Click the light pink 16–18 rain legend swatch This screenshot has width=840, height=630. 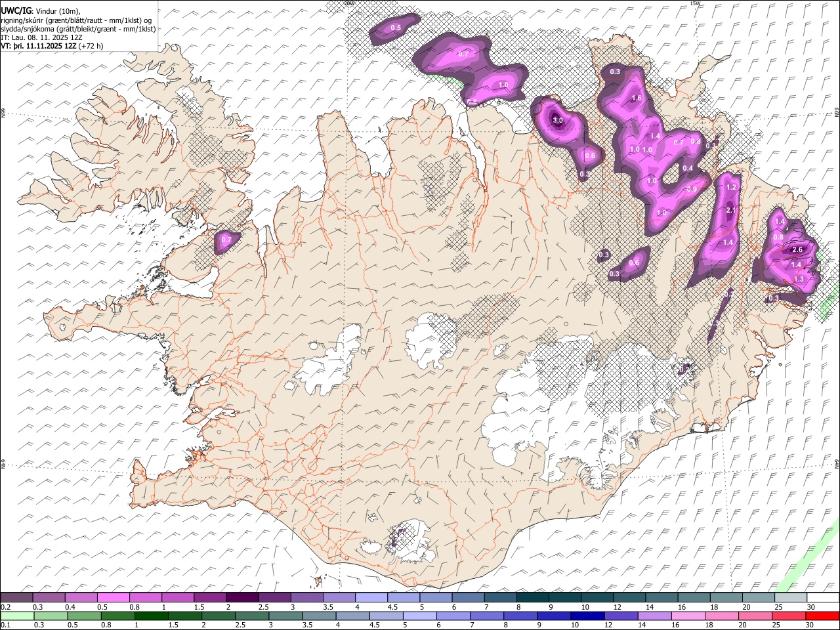tap(688, 616)
